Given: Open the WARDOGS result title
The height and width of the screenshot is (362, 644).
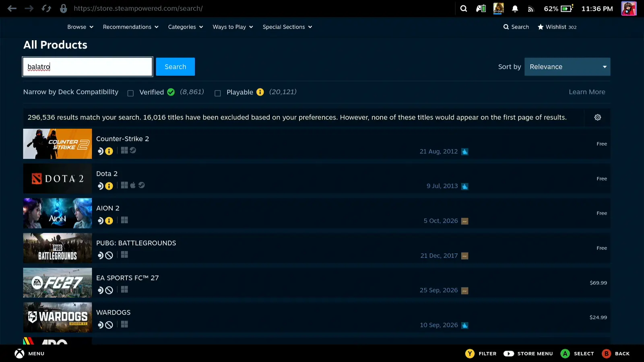Looking at the screenshot, I should 113,313.
